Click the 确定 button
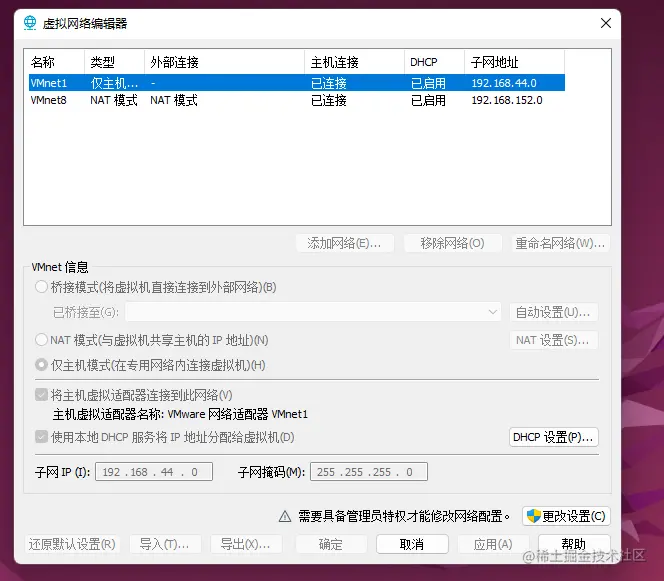The width and height of the screenshot is (664, 581). tap(331, 544)
